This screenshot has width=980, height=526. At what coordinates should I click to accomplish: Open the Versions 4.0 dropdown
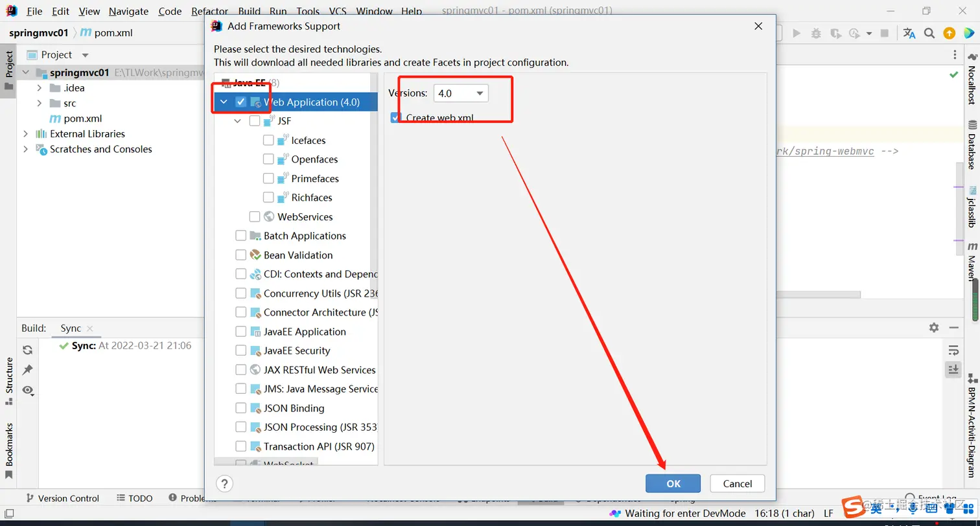[461, 93]
